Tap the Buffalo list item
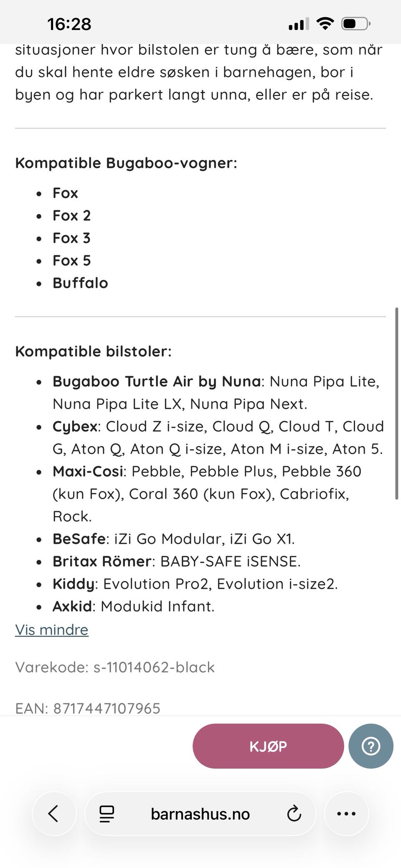The height and width of the screenshot is (868, 401). [80, 283]
